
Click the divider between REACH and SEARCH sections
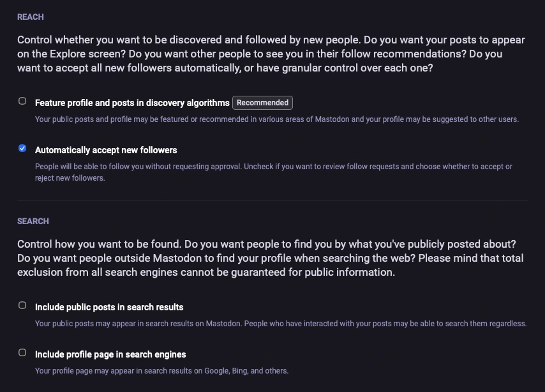272,201
